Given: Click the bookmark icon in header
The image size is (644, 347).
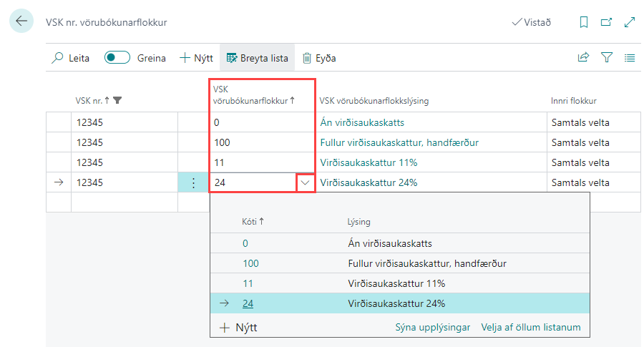Looking at the screenshot, I should (584, 22).
